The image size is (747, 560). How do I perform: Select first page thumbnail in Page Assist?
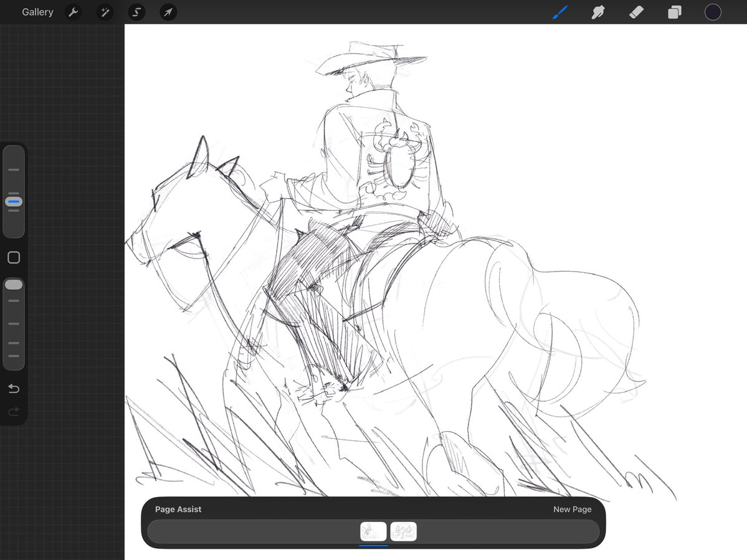tap(374, 531)
